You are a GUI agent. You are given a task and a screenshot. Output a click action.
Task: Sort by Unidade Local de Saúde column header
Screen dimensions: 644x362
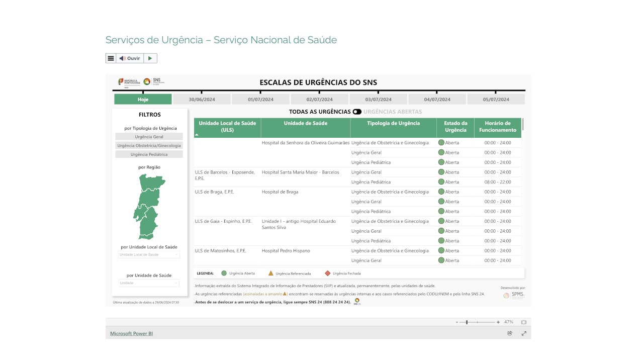[227, 127]
